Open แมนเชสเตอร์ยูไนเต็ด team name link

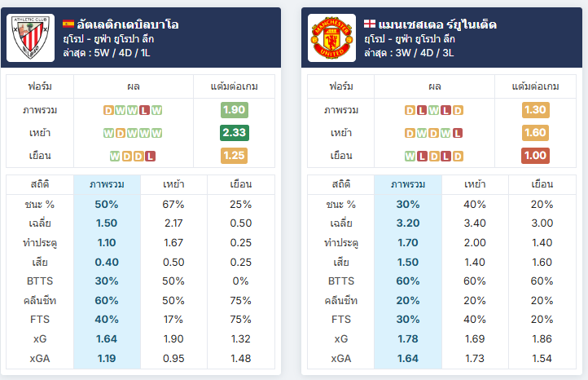437,24
